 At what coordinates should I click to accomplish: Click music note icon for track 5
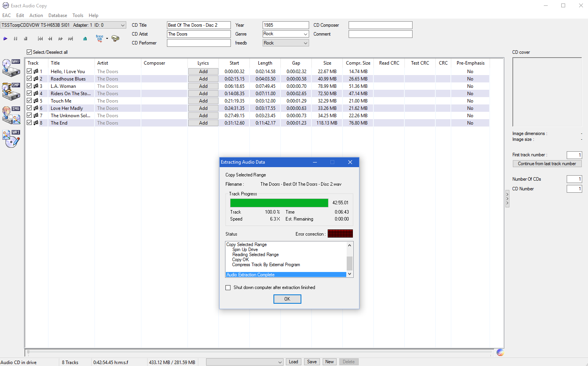click(36, 101)
